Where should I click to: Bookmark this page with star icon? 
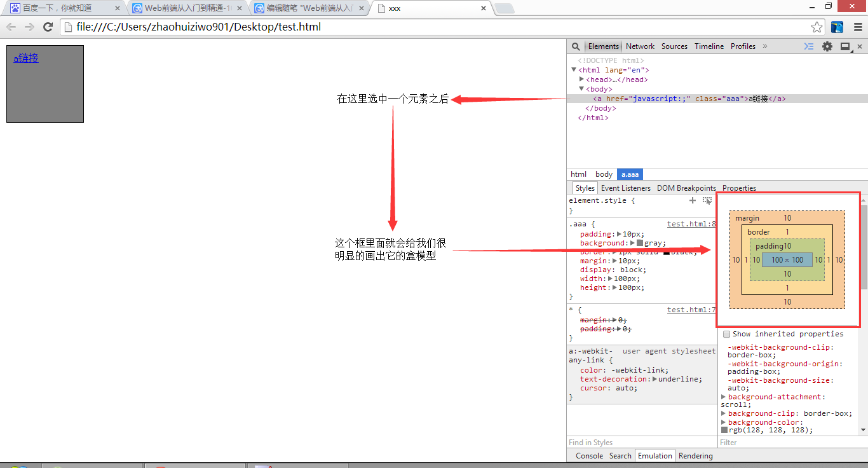click(817, 27)
